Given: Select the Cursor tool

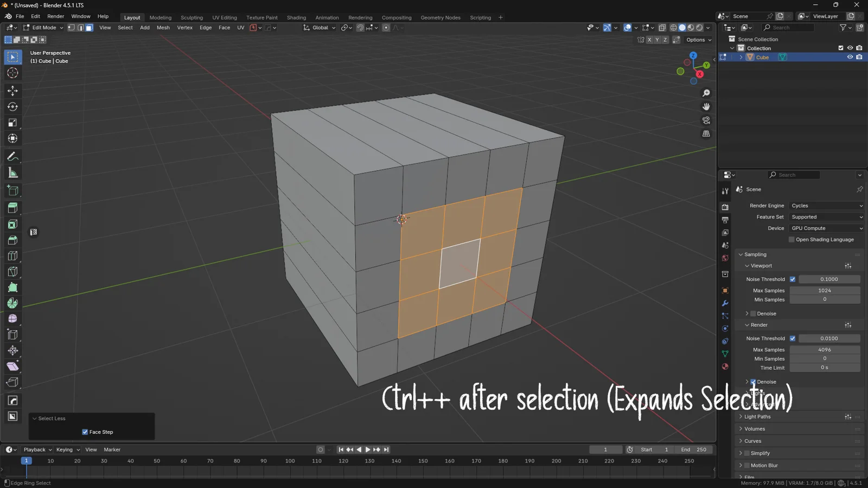Looking at the screenshot, I should pyautogui.click(x=12, y=73).
